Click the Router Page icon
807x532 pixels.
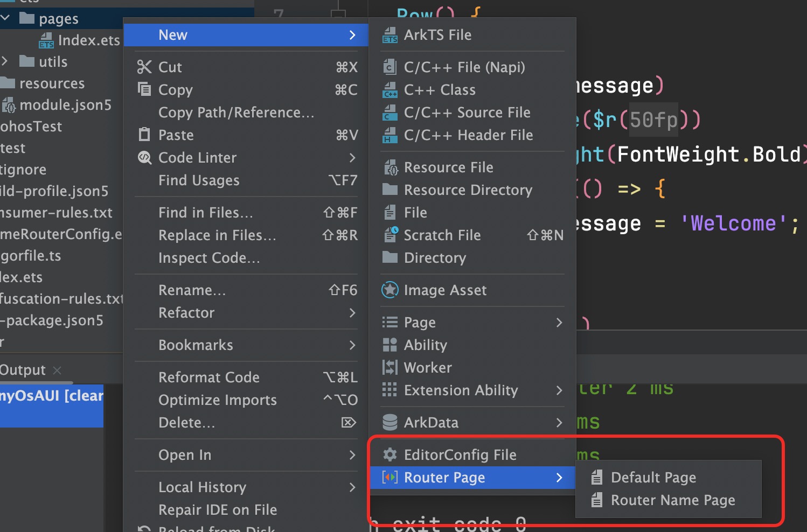[x=390, y=477]
